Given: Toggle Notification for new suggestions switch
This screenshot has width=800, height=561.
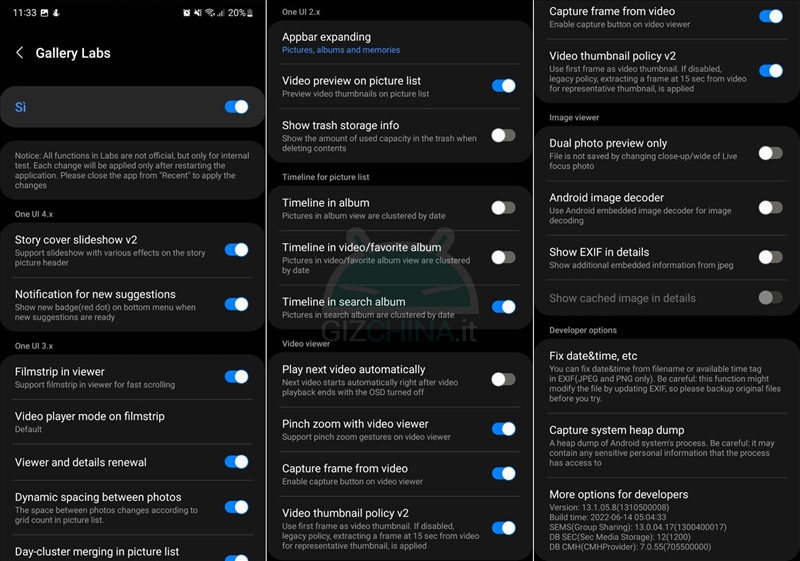Looking at the screenshot, I should coord(236,304).
